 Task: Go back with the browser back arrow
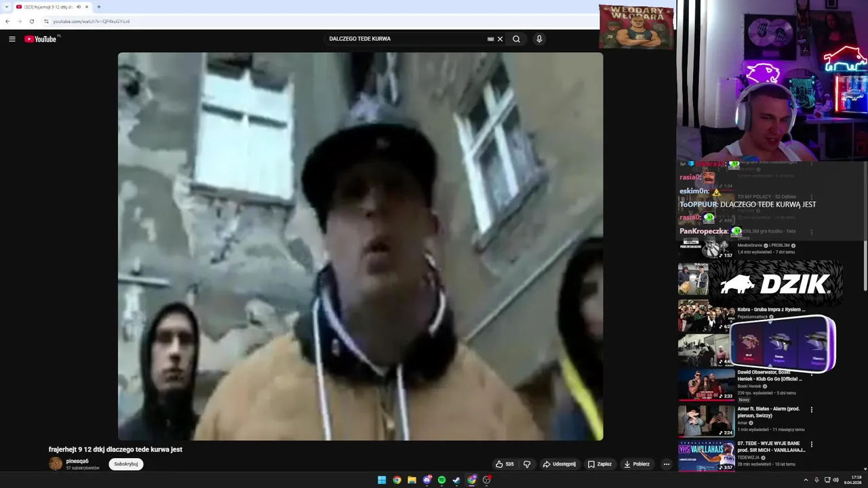[x=7, y=21]
